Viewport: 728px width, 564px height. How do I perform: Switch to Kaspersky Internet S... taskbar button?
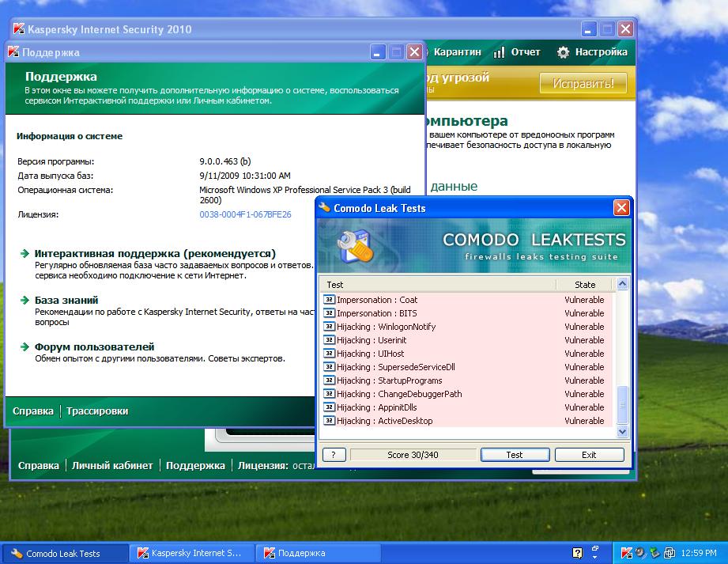click(x=192, y=553)
